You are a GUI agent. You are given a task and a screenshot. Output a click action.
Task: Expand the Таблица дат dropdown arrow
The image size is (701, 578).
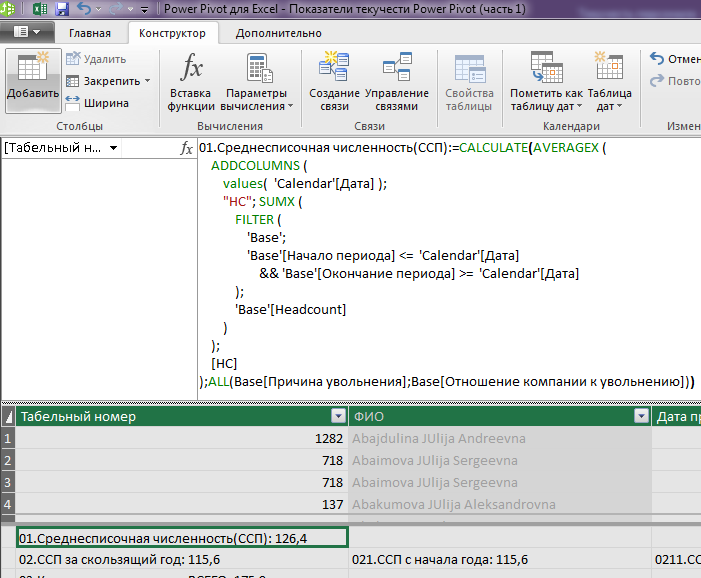[619, 106]
